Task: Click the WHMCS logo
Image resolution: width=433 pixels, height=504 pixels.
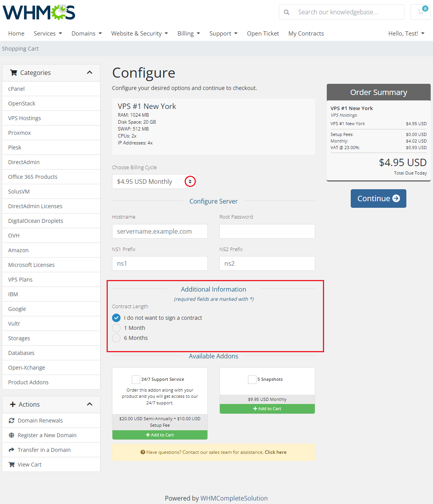Action: click(39, 12)
